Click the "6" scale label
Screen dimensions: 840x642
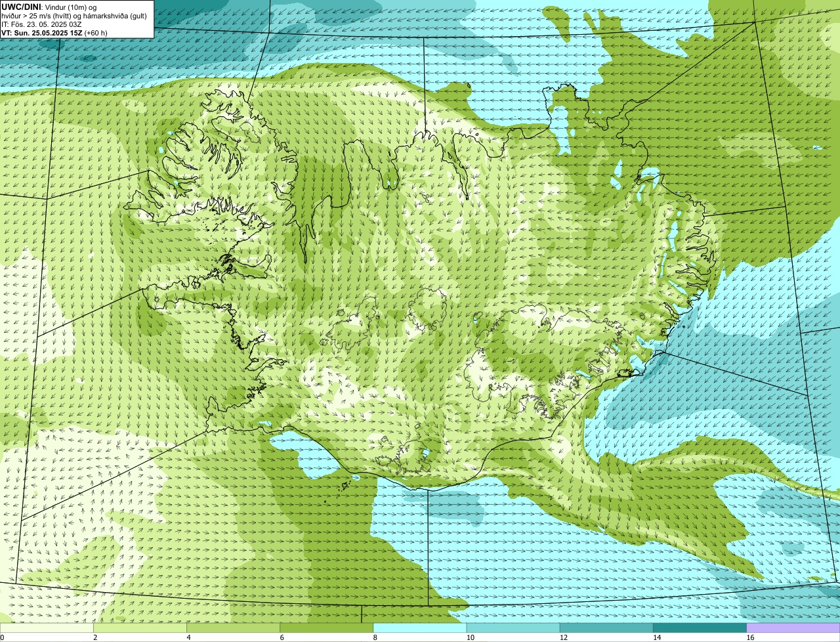point(282,637)
